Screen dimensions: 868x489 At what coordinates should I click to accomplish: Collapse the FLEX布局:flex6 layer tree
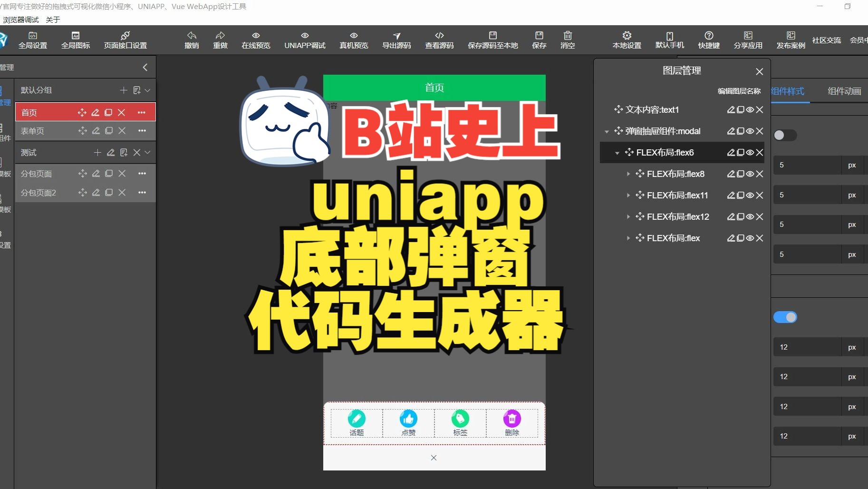pyautogui.click(x=617, y=152)
